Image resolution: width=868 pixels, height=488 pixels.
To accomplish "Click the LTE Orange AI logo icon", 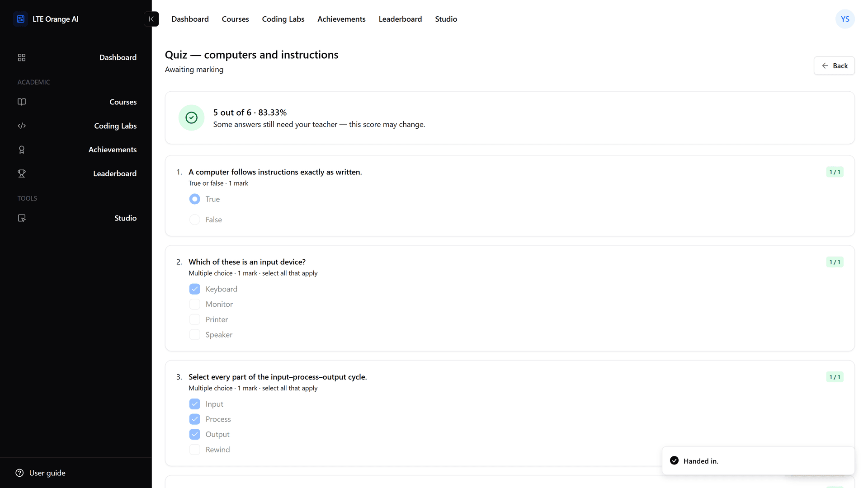I will (21, 19).
